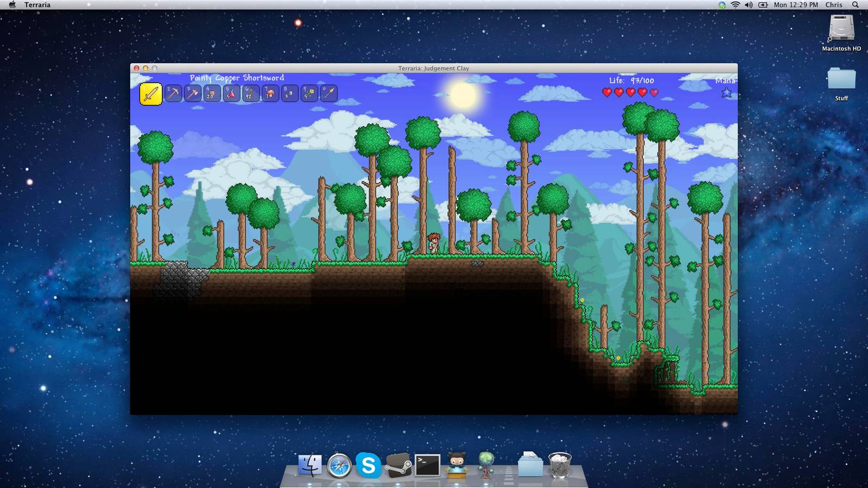This screenshot has height=488, width=868.
Task: Click the 'Terraria: Judgement Clay' window title
Action: (433, 68)
